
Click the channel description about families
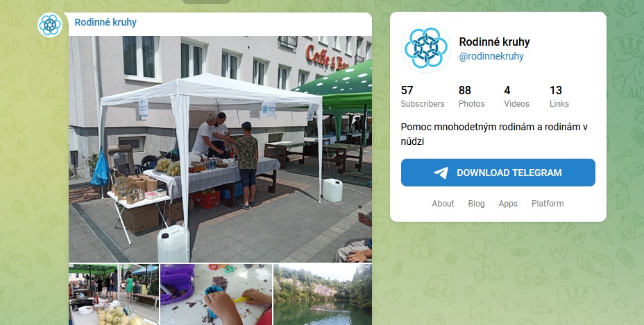pos(494,134)
